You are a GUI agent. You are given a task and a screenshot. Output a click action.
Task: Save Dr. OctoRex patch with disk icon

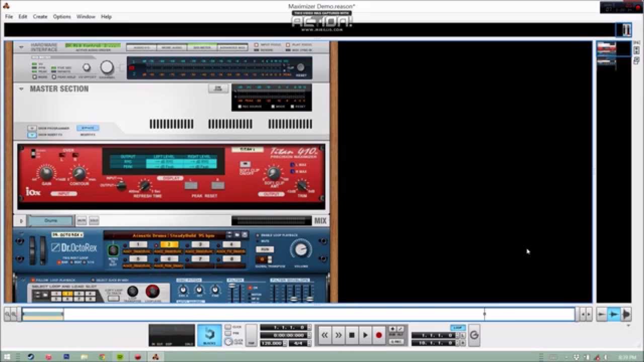pyautogui.click(x=245, y=235)
